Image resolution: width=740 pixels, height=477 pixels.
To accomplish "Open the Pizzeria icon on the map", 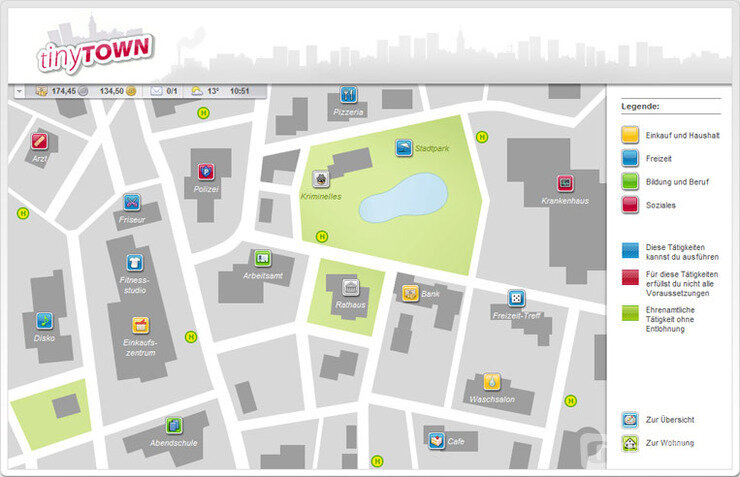I will [x=348, y=95].
